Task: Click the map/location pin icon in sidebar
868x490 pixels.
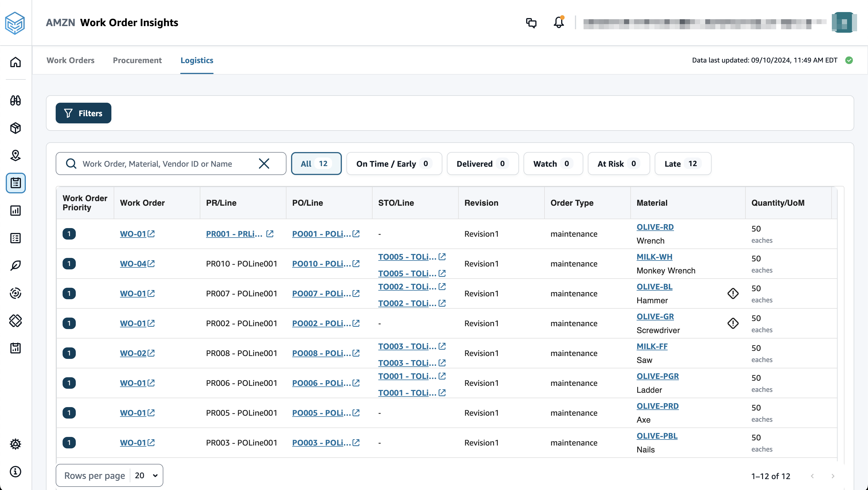Action: point(16,155)
